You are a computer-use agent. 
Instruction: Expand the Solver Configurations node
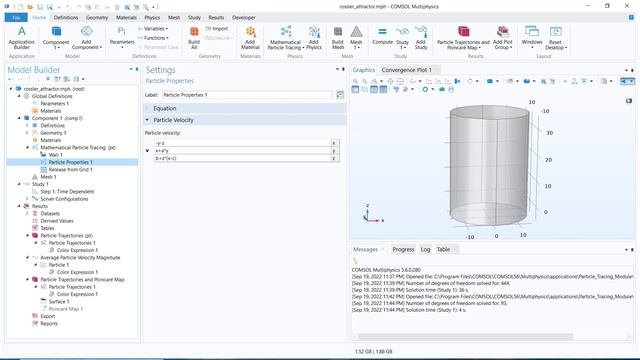tap(27, 199)
